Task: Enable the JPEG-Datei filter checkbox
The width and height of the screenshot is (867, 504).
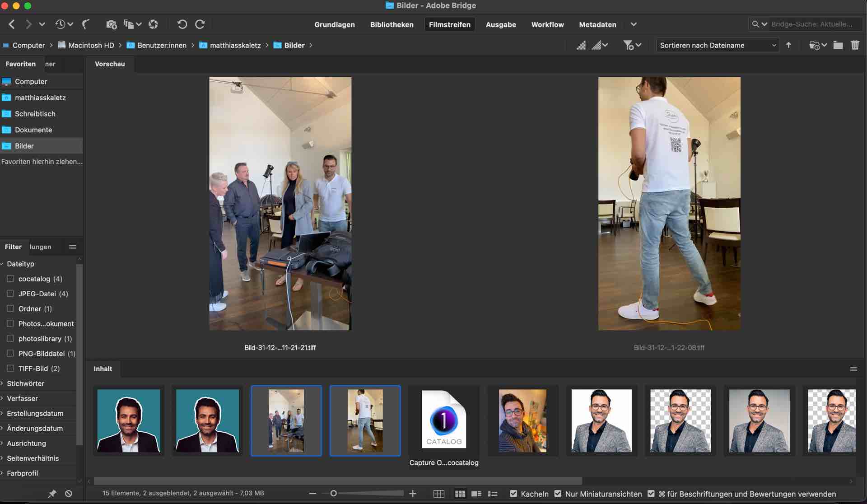Action: [x=10, y=294]
